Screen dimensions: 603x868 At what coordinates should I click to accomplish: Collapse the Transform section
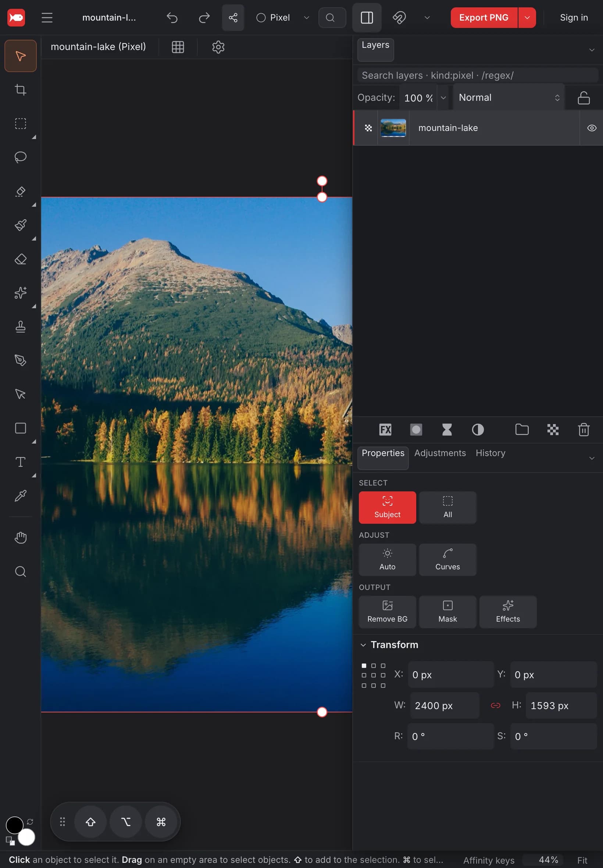363,645
